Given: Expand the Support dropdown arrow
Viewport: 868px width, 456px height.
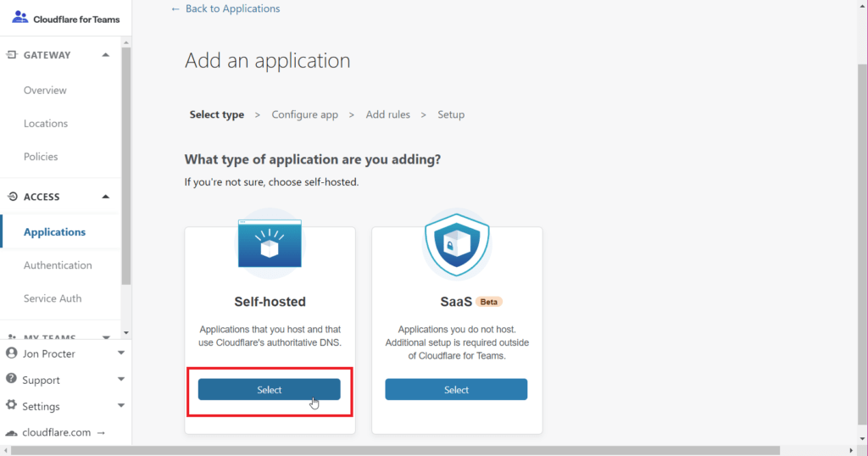Looking at the screenshot, I should tap(120, 379).
